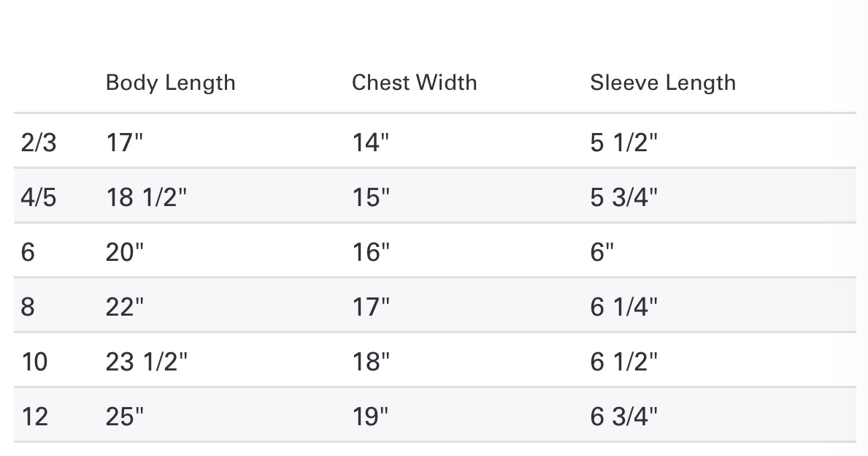Click the 22" body length cell
The image size is (868, 456).
click(x=125, y=307)
